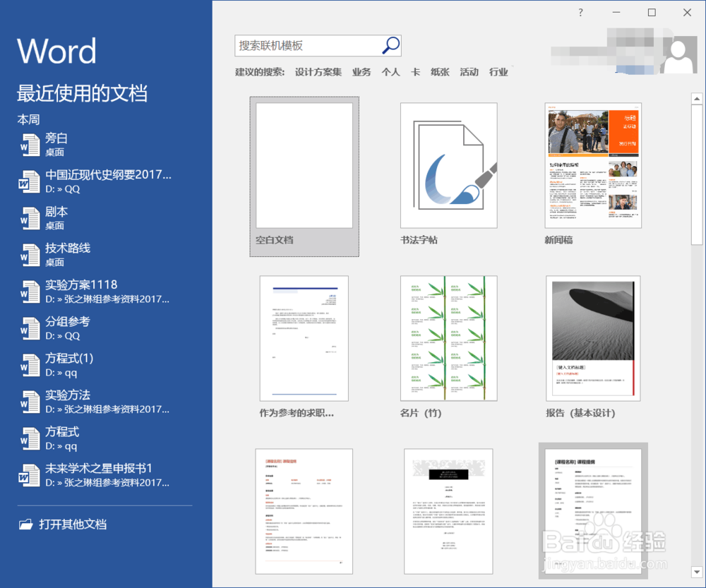Maximize the Word window
The width and height of the screenshot is (706, 588).
652,13
